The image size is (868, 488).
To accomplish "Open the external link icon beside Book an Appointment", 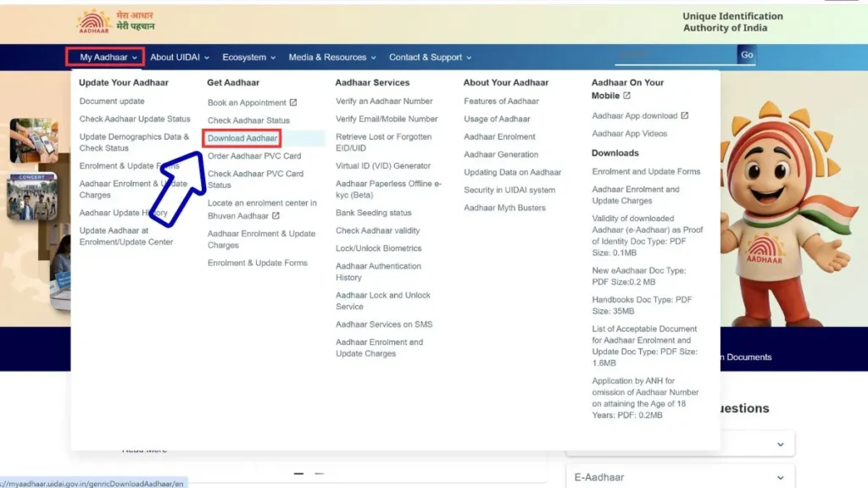I will 293,103.
